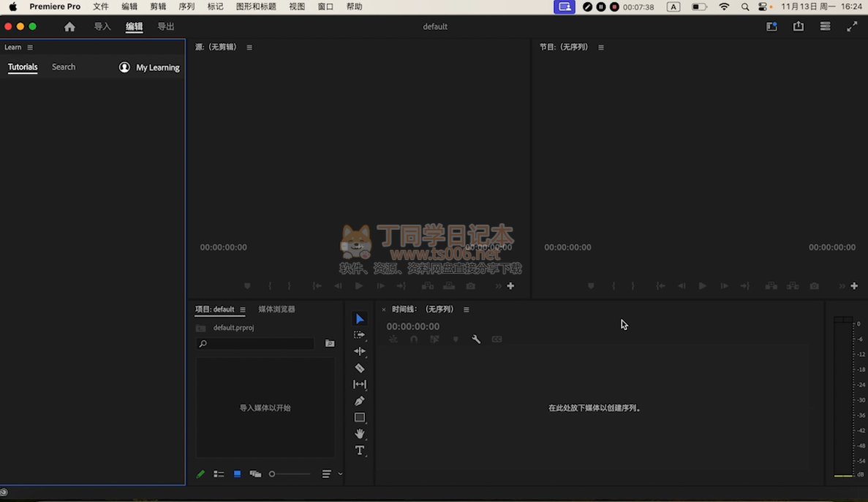Open timeline display settings wrench

pyautogui.click(x=476, y=340)
